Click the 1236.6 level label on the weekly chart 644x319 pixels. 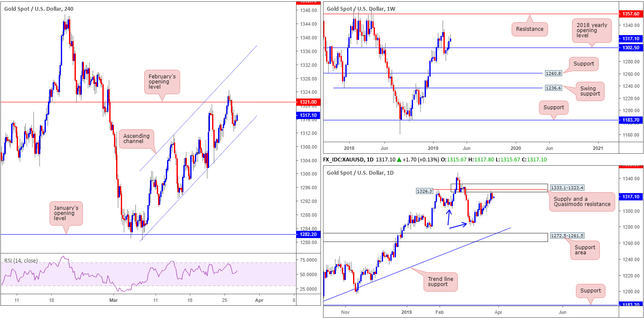(x=553, y=87)
